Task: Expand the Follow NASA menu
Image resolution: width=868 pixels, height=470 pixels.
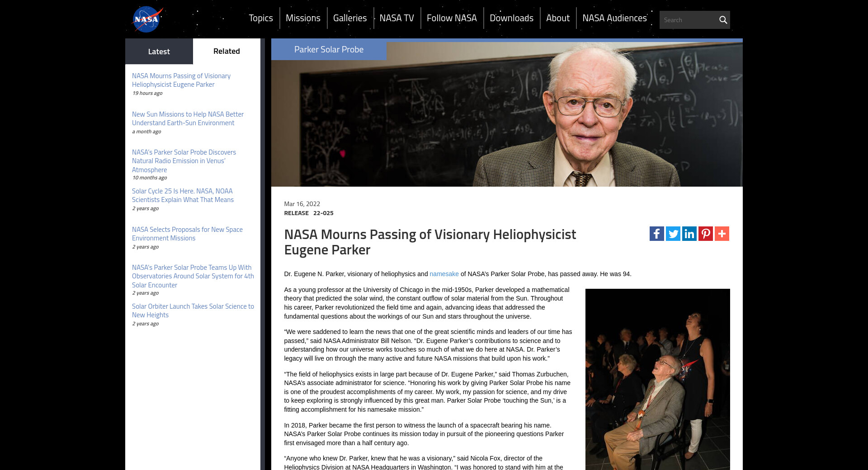Action: tap(451, 18)
